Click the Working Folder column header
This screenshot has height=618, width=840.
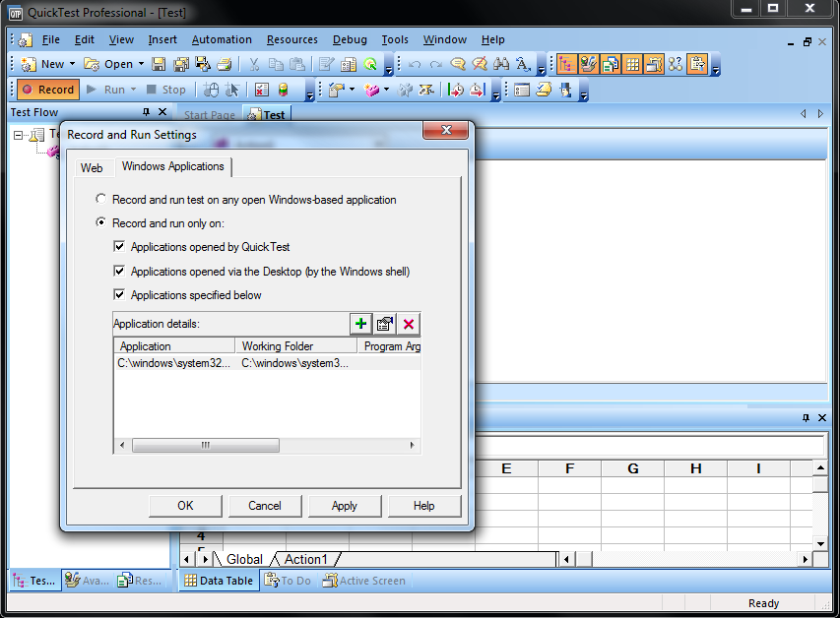(x=296, y=346)
